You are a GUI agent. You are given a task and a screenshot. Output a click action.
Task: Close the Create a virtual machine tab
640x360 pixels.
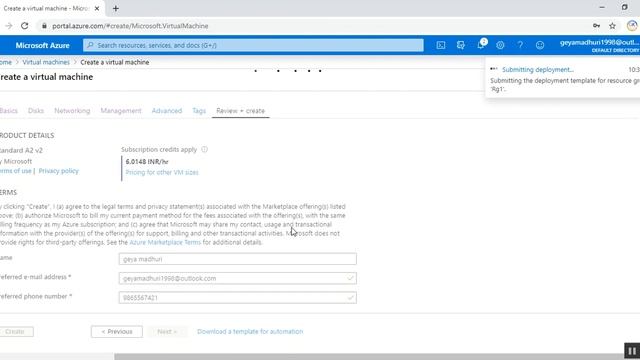coord(97,8)
